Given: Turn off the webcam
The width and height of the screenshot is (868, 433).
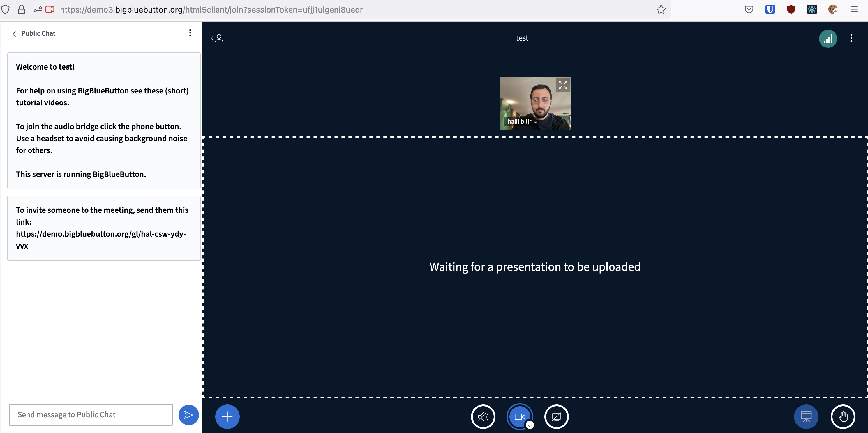Looking at the screenshot, I should 520,416.
